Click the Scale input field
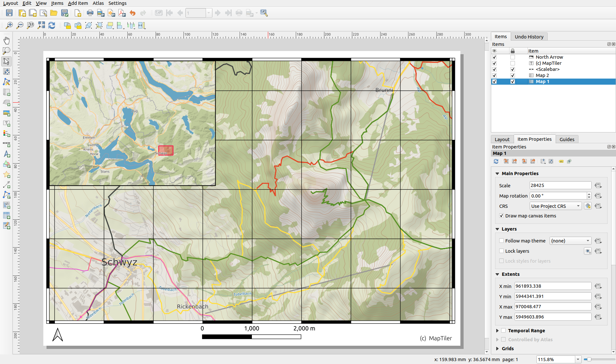Viewport: 616px width, 364px height. [x=560, y=185]
